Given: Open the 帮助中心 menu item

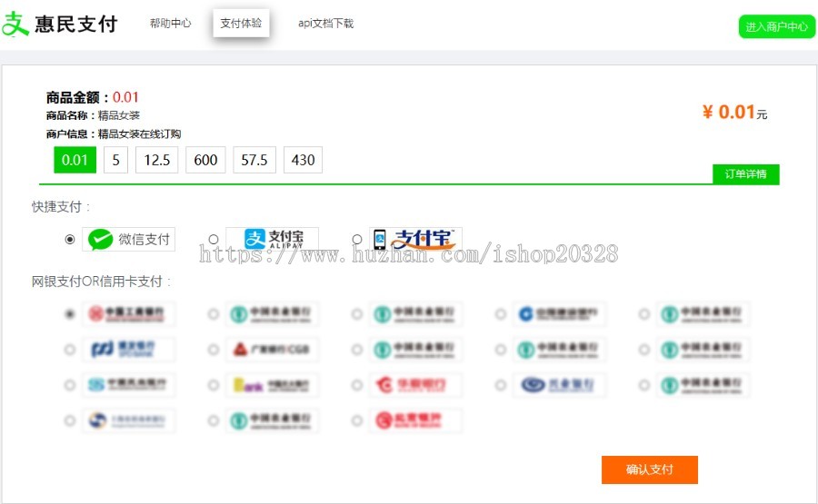Looking at the screenshot, I should (x=171, y=24).
